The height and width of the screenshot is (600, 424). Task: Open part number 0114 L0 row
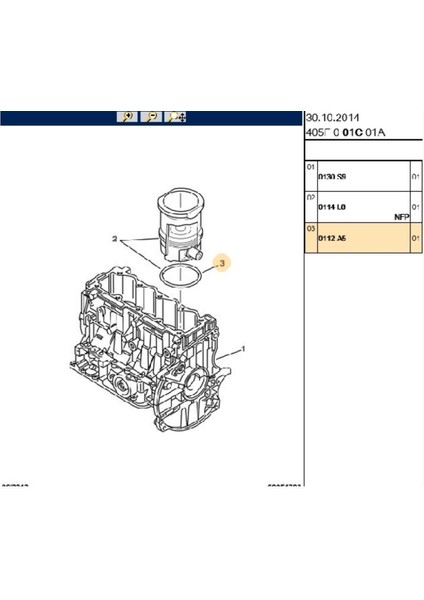tap(364, 207)
